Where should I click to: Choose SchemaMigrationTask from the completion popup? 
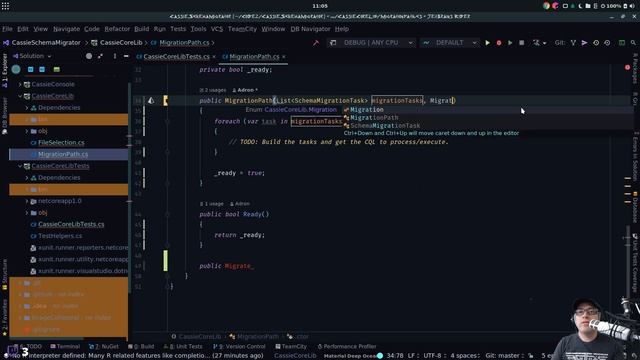point(385,126)
